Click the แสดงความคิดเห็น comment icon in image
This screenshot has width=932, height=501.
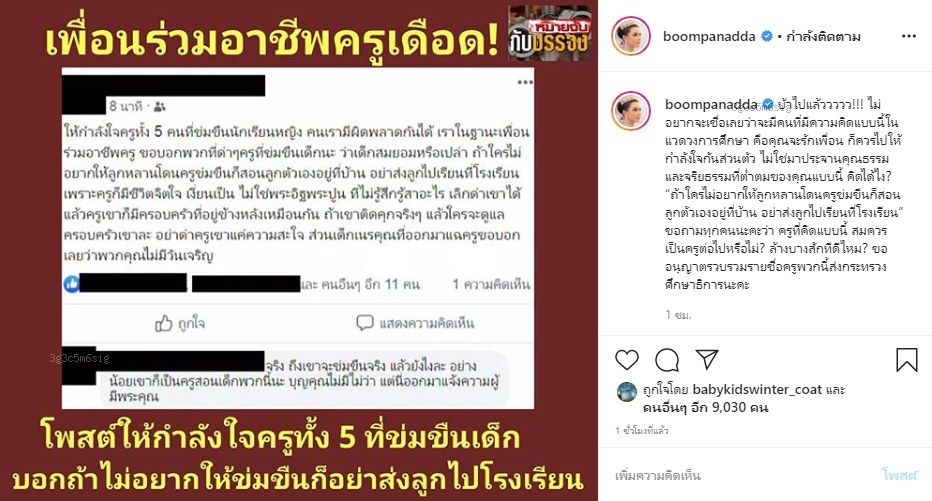[364, 323]
